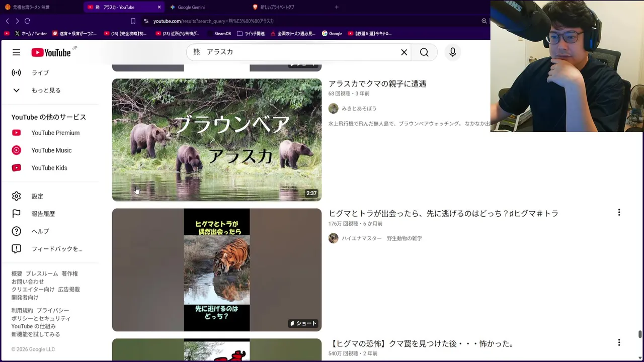Open the video title アラスカでクマの親子に遭遇
Image resolution: width=644 pixels, height=362 pixels.
377,84
